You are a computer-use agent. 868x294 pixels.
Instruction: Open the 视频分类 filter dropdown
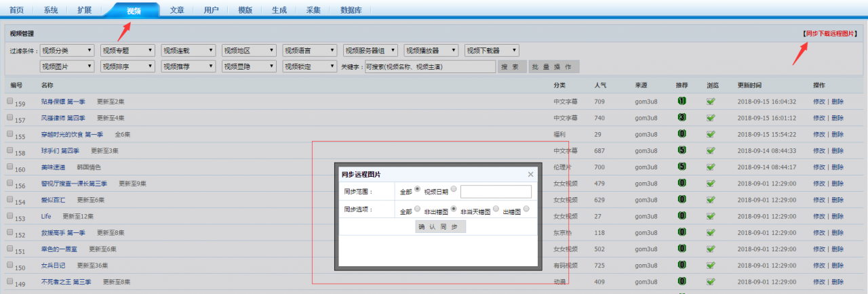pos(67,50)
